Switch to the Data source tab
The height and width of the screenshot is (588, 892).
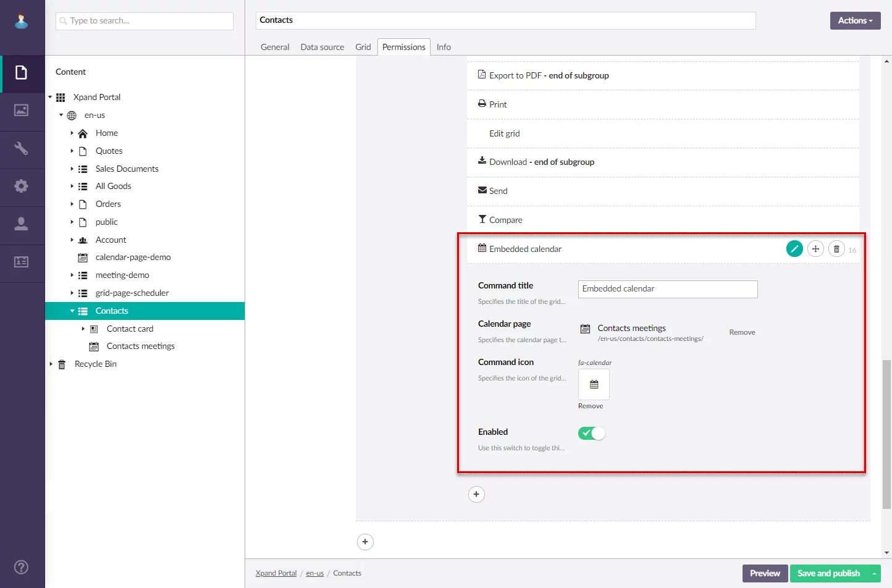coord(322,47)
